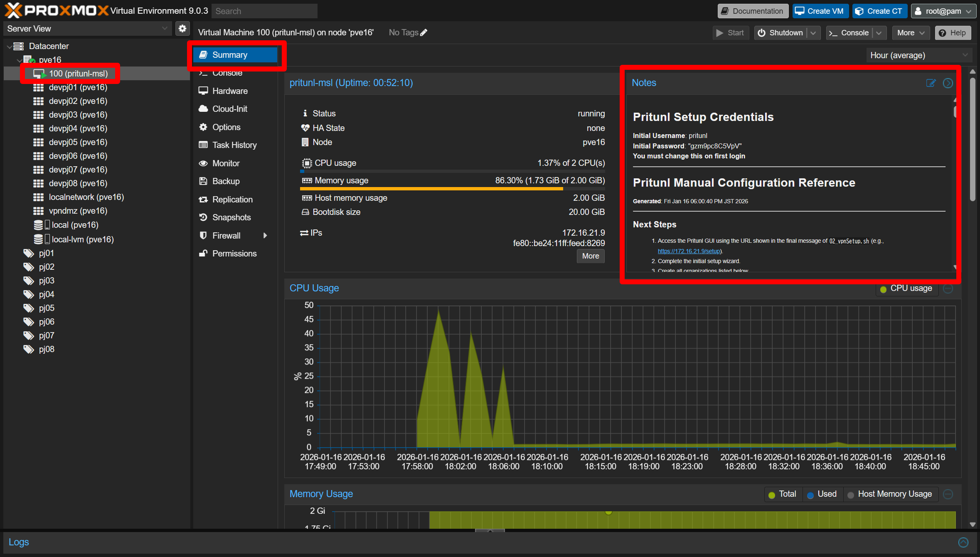Toggle CPU usage series in legend
This screenshot has width=980, height=557.
pos(906,288)
